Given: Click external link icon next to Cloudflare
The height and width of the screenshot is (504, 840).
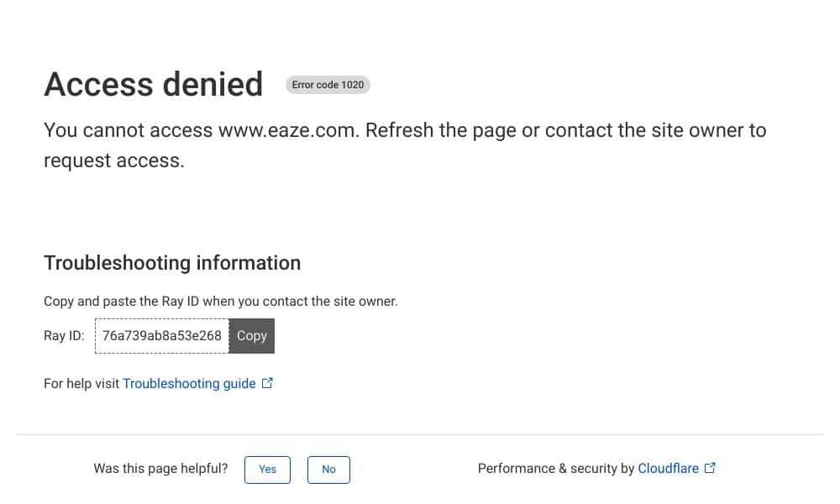Looking at the screenshot, I should pos(710,468).
